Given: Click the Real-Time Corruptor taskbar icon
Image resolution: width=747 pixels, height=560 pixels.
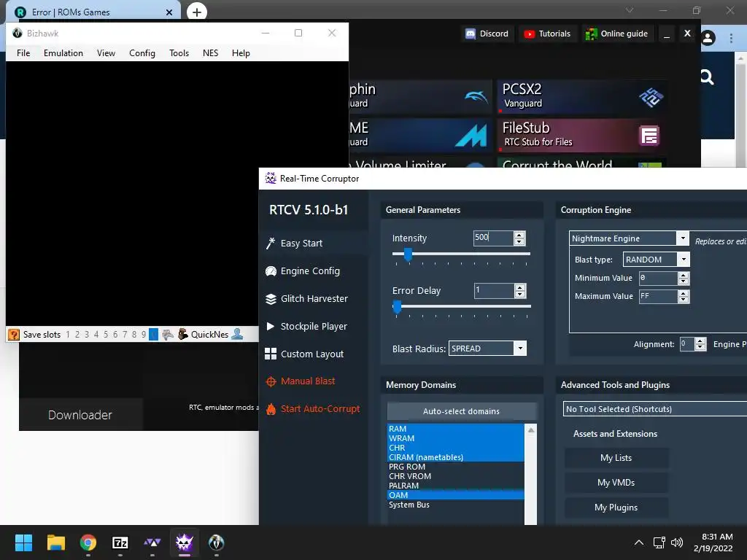Looking at the screenshot, I should [x=185, y=542].
